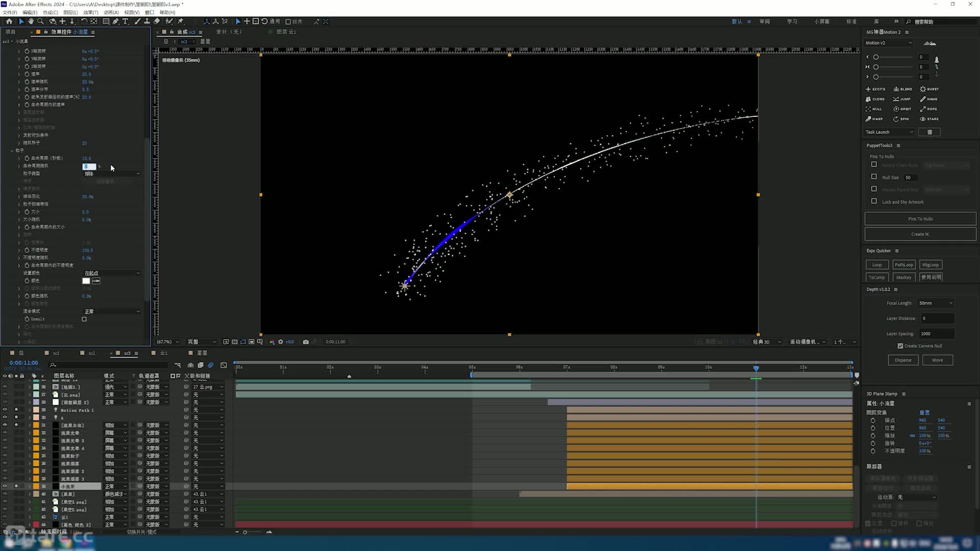The height and width of the screenshot is (551, 980).
Task: Toggle solo switch on layer 31 流星主体
Action: pos(16,425)
